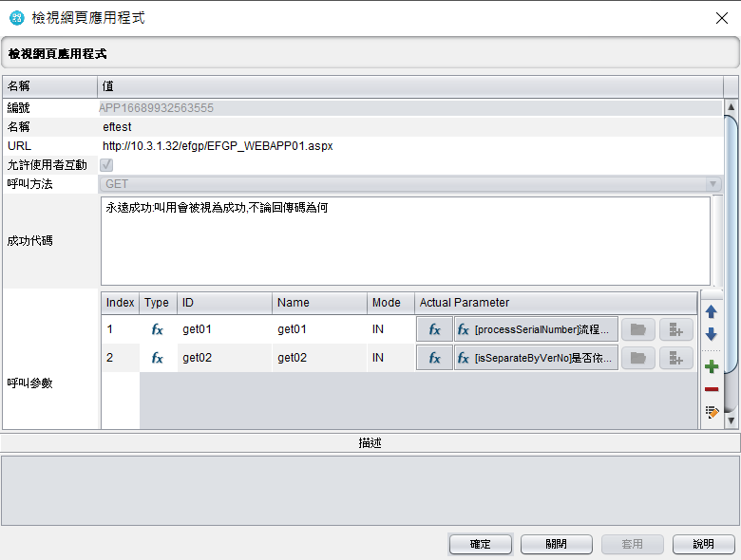Image resolution: width=741 pixels, height=560 pixels.
Task: Click the Actual Parameter column header
Action: [555, 303]
